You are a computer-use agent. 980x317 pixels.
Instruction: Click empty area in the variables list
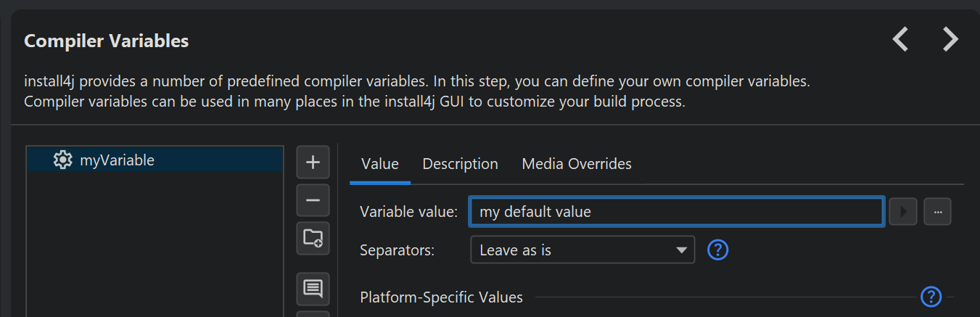[155, 247]
